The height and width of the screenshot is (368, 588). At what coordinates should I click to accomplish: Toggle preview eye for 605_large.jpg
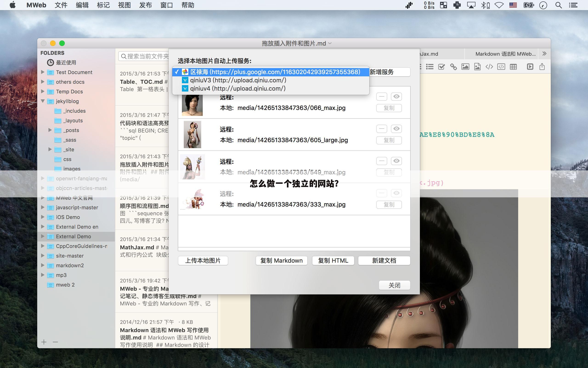point(396,129)
